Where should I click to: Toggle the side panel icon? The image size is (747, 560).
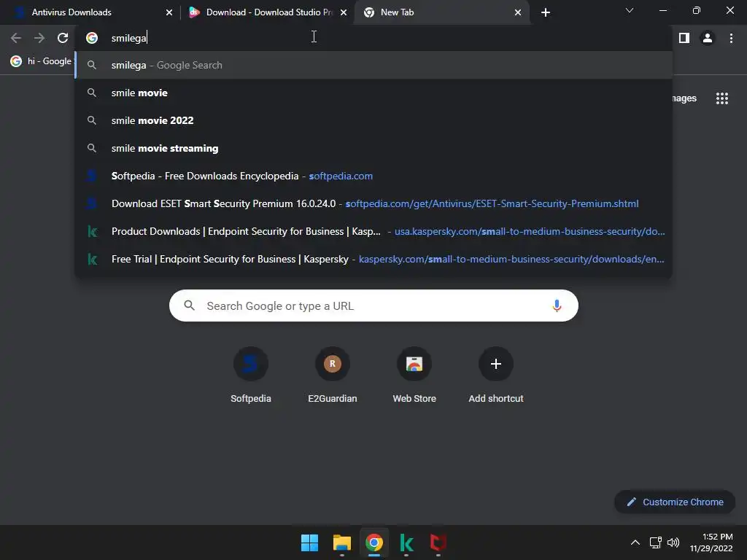click(684, 38)
